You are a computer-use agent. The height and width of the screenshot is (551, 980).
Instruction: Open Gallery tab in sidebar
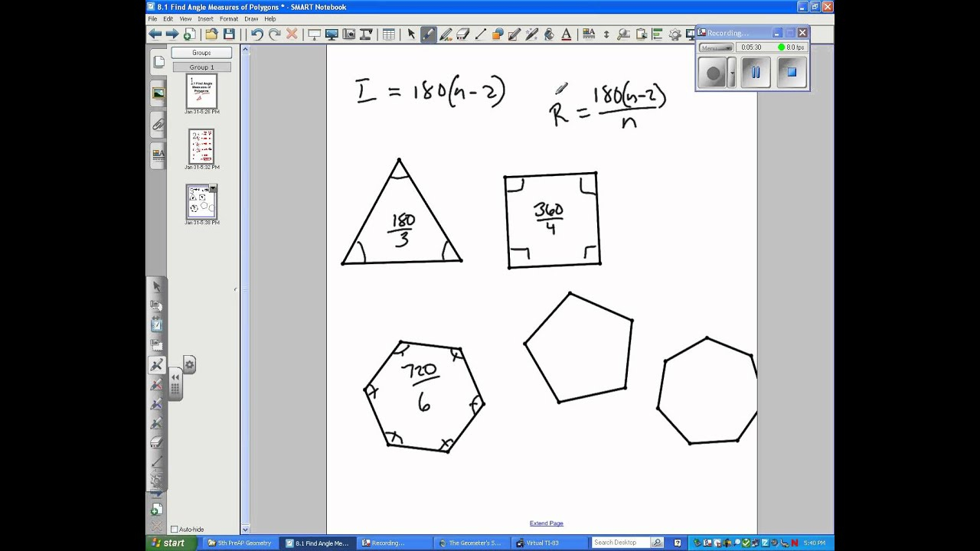[x=158, y=93]
